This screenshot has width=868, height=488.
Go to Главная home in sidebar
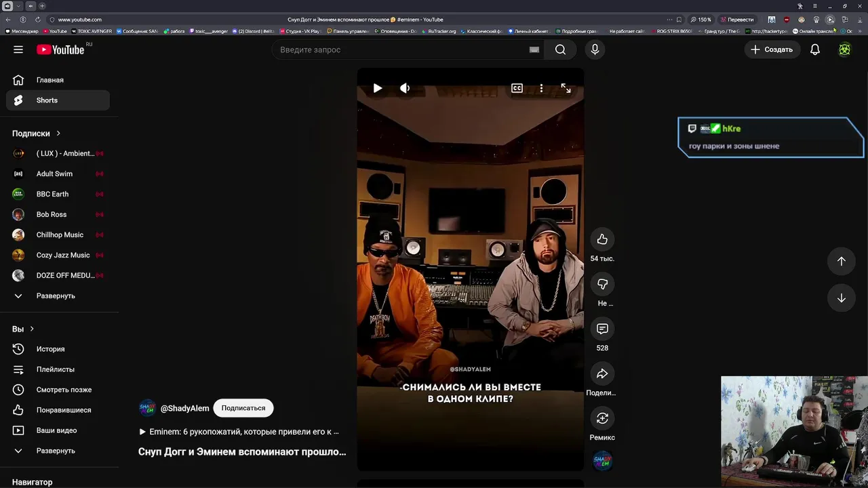pos(58,80)
